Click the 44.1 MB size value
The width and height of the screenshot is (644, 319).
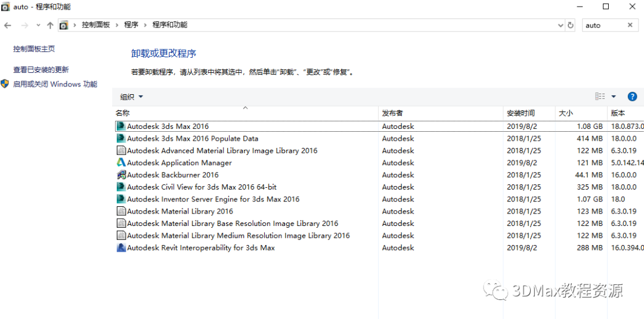coord(589,175)
